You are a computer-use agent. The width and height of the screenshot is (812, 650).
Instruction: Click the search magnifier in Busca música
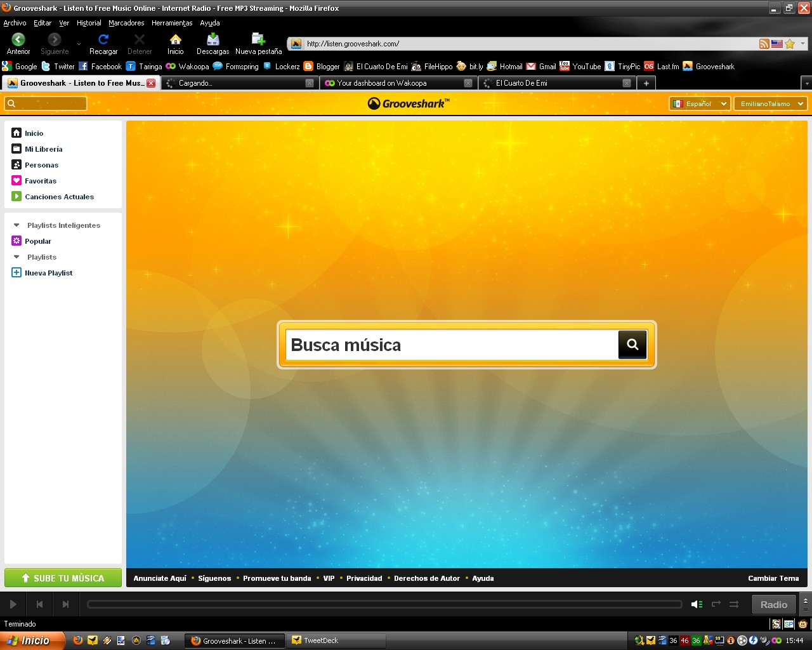pos(632,344)
